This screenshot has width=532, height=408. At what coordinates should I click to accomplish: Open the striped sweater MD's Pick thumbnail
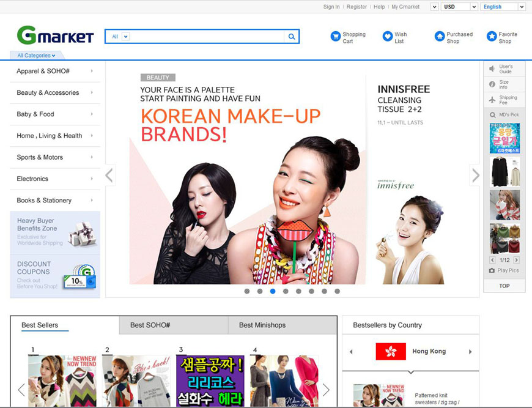pos(504,205)
